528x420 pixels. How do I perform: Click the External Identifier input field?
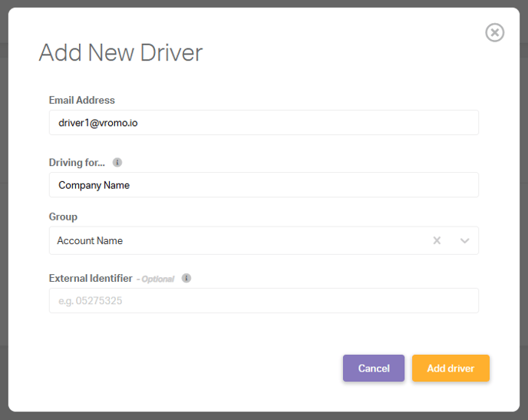(x=264, y=300)
